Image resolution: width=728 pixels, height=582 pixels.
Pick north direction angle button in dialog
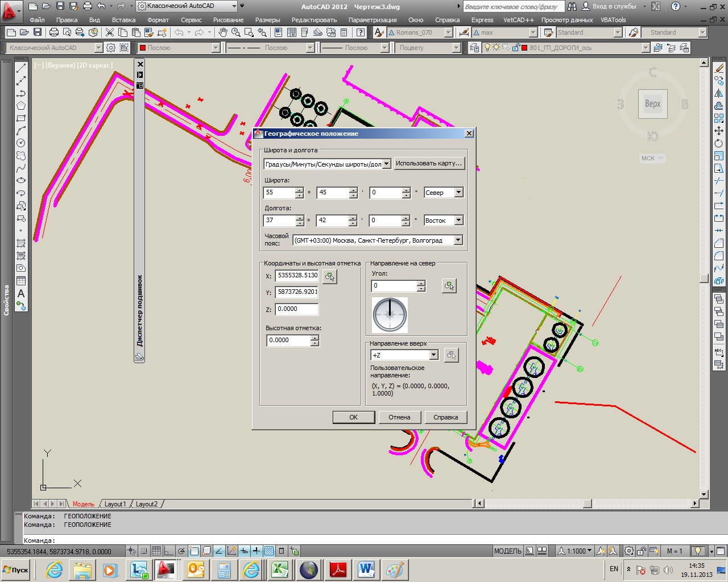point(449,286)
